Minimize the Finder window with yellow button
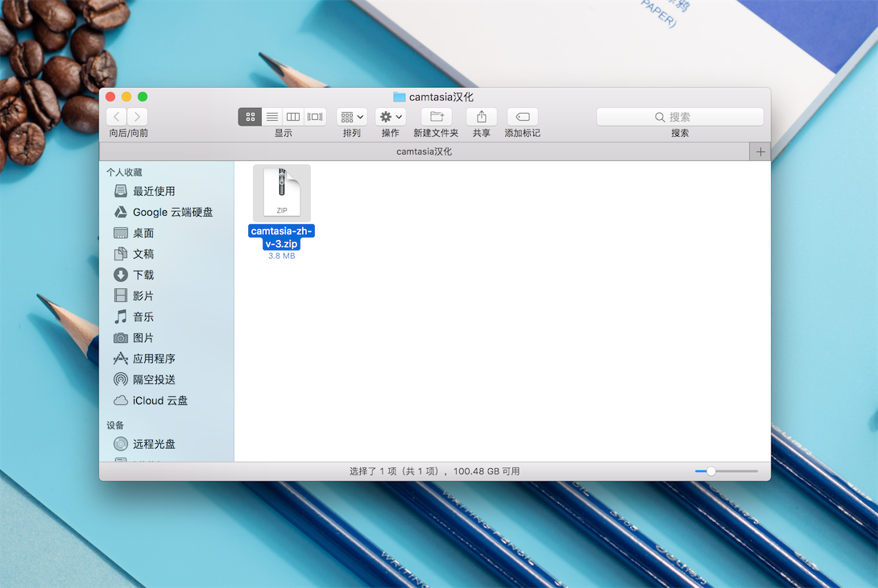The height and width of the screenshot is (588, 878). [x=126, y=97]
